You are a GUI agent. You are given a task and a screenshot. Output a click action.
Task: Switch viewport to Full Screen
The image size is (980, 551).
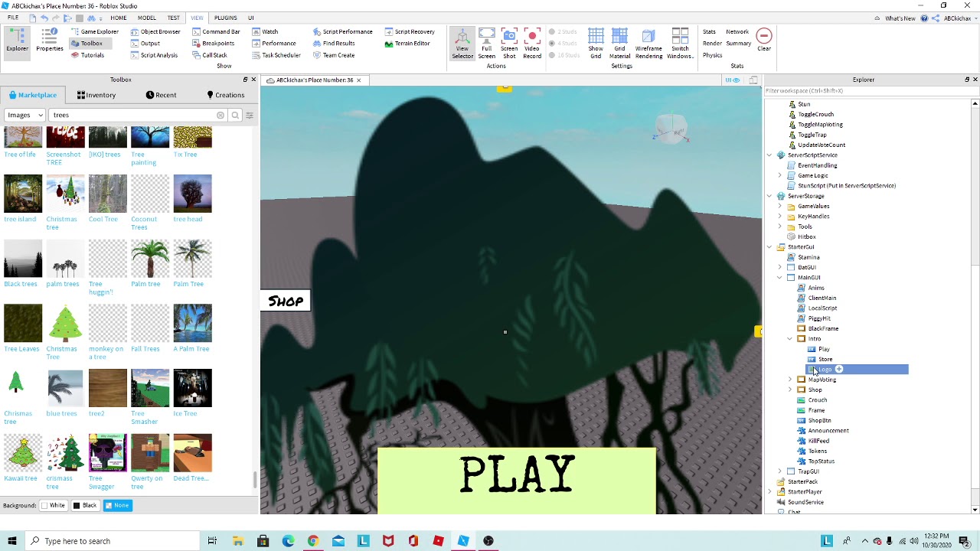point(486,44)
